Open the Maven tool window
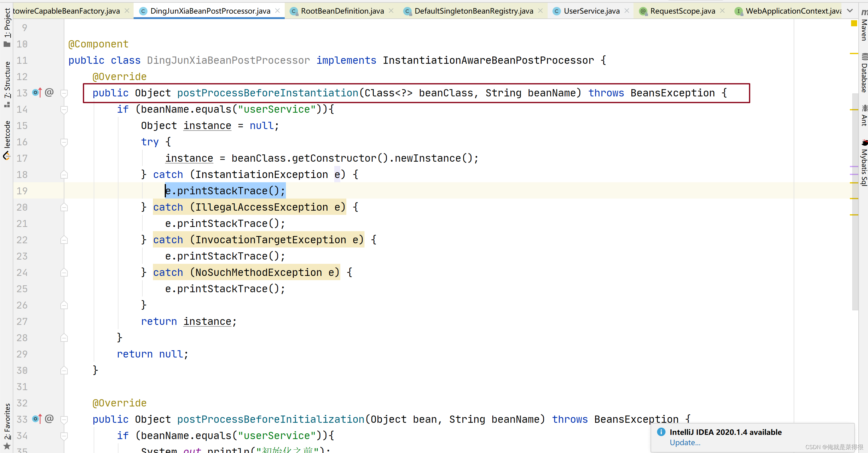 click(864, 25)
